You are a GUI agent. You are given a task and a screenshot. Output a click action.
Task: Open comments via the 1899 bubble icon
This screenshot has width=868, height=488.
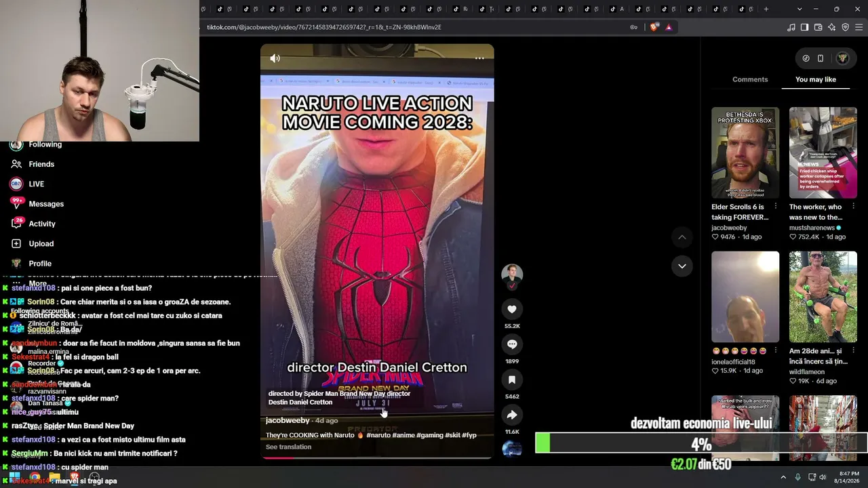[512, 344]
